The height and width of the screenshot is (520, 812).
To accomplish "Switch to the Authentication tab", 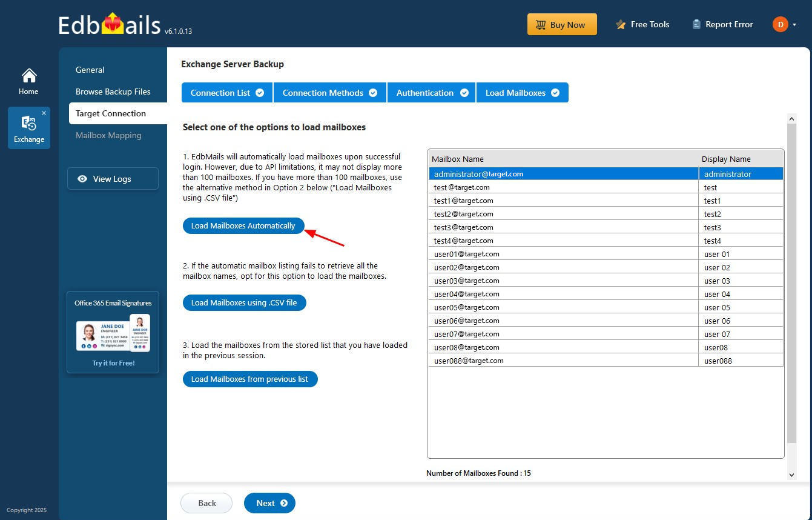I will click(x=432, y=93).
